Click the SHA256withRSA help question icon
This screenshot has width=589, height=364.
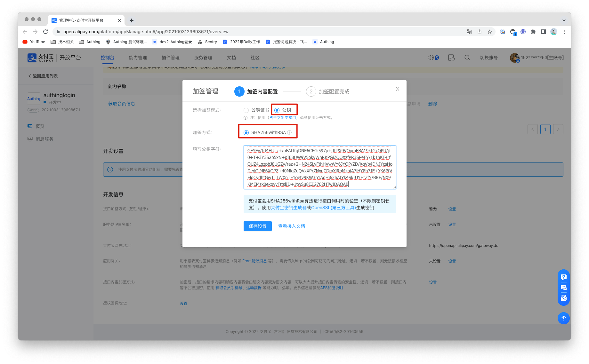coord(289,132)
